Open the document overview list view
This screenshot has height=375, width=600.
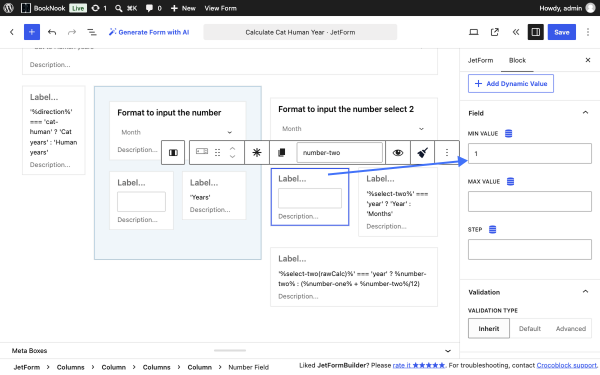[92, 32]
